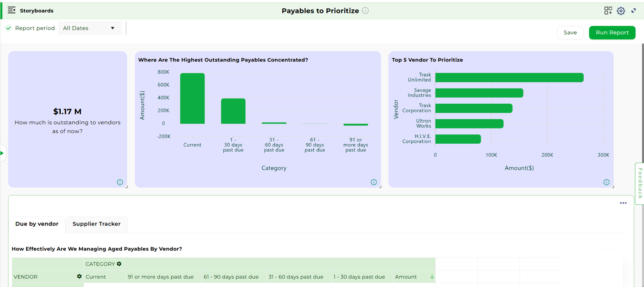644x287 pixels.
Task: Open the three-dot table options menu
Action: pos(623,203)
